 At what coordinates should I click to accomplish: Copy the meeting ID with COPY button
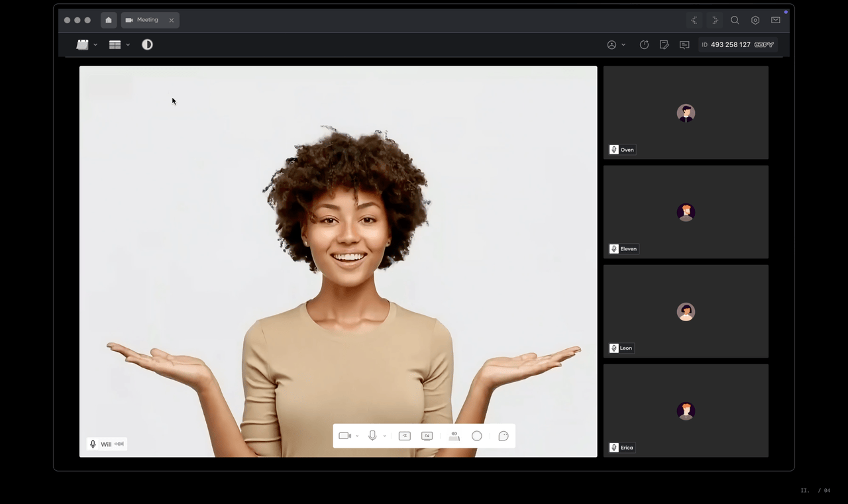(x=764, y=45)
